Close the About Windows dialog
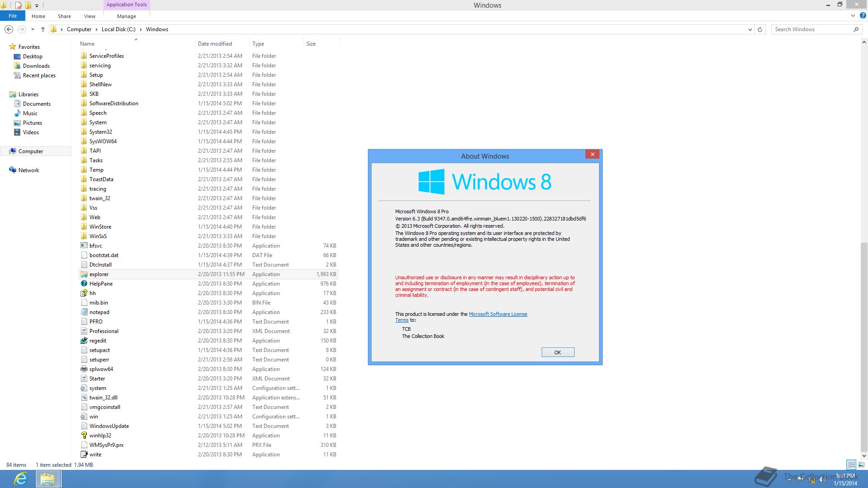This screenshot has width=868, height=488. point(592,155)
